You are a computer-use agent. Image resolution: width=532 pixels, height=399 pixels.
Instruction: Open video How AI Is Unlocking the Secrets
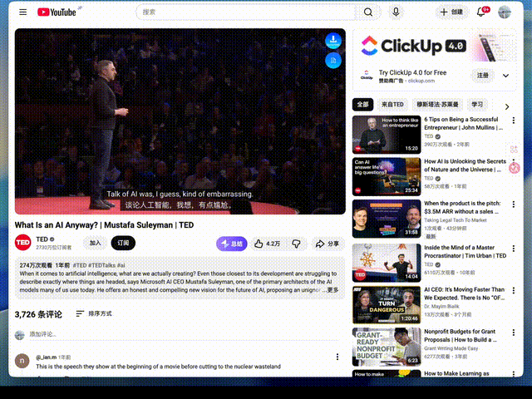point(465,165)
